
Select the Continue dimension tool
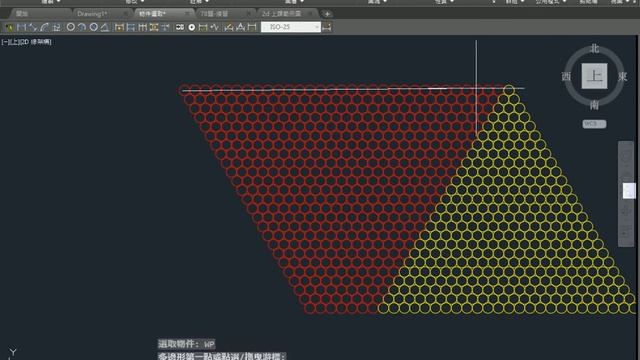(x=142, y=27)
